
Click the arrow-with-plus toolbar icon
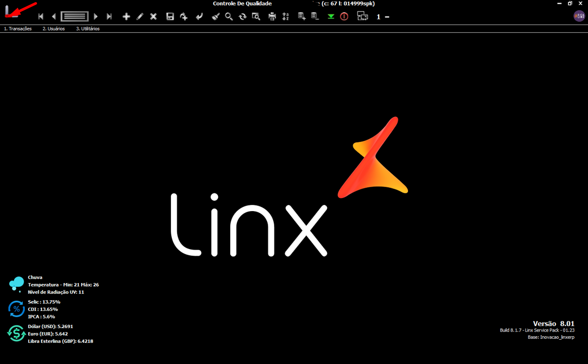pos(183,17)
